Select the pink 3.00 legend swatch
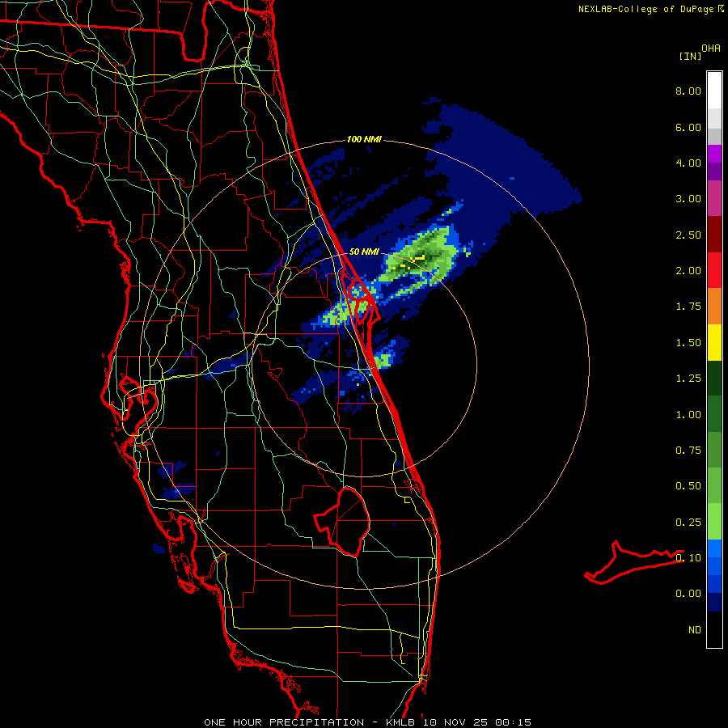 (714, 198)
